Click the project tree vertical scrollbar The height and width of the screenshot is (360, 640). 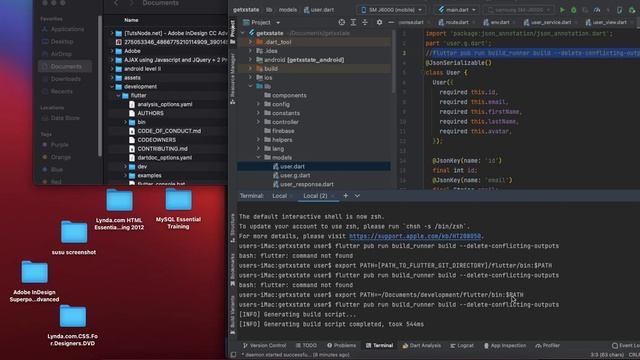tap(393, 61)
